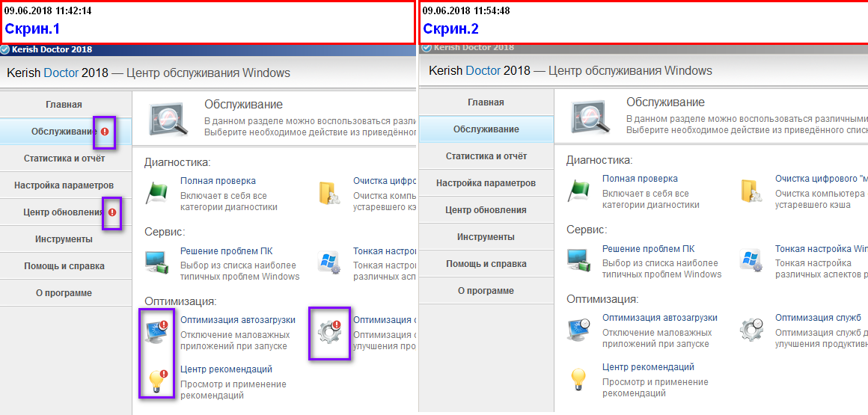The height and width of the screenshot is (415, 868).
Task: Switch to Инструменты tab in Скрин.2 sidebar
Action: [x=486, y=237]
